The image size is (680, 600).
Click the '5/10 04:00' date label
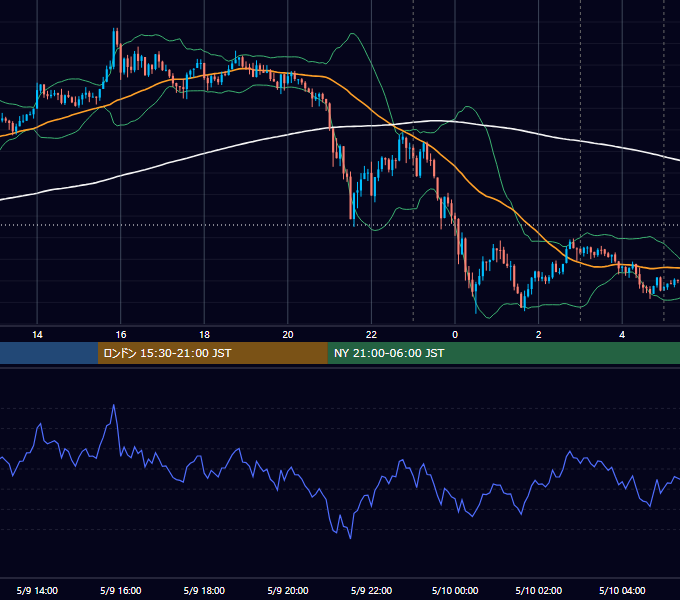tap(622, 590)
